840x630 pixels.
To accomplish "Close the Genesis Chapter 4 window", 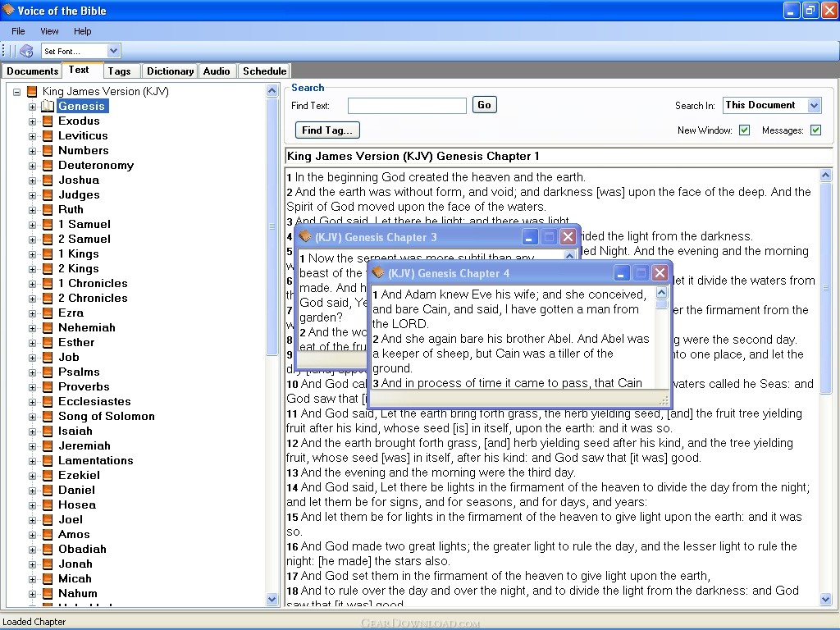I will click(x=660, y=273).
